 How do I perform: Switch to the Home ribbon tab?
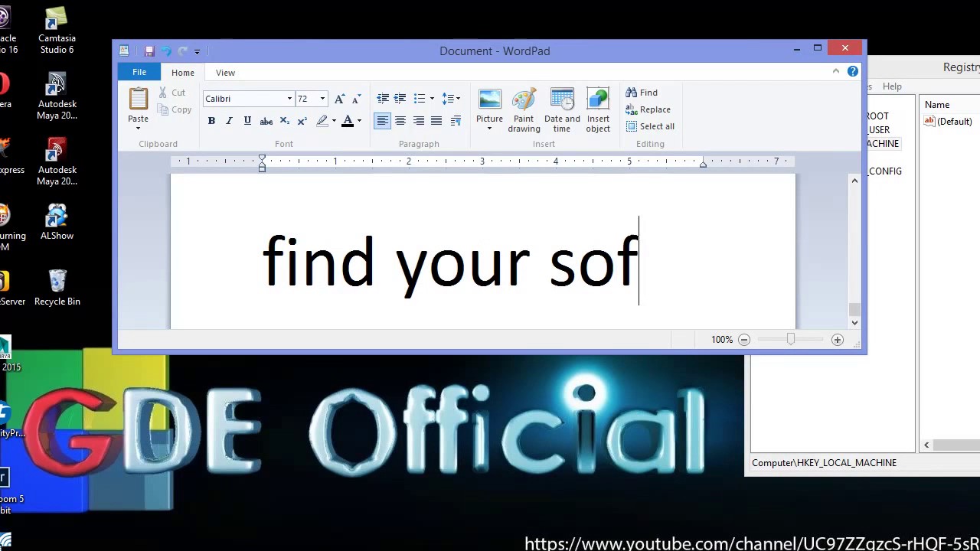[183, 73]
